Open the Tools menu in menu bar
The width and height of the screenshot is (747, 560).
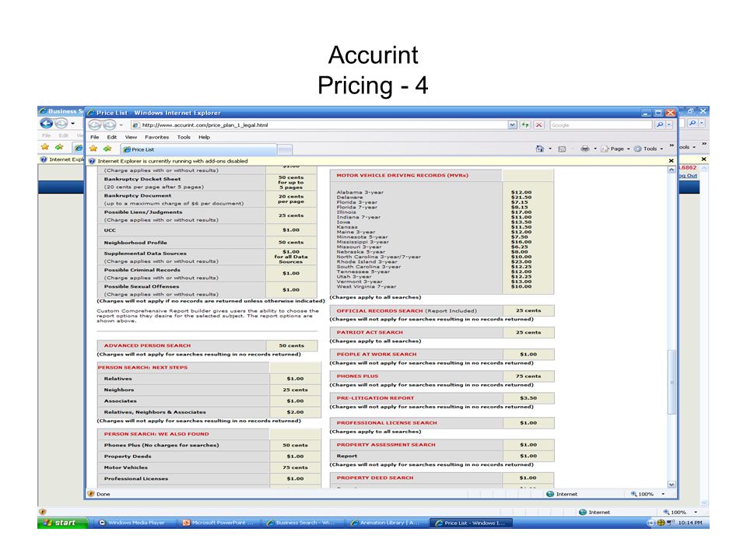pyautogui.click(x=184, y=137)
